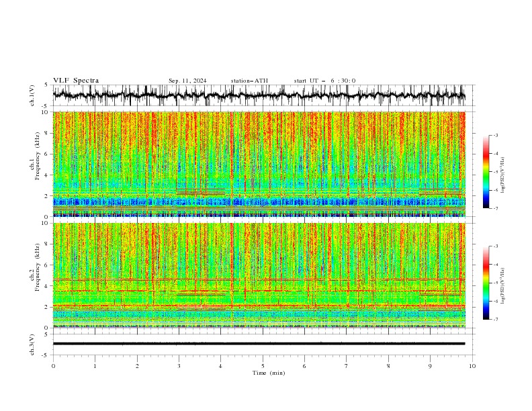
Task: Click the "-5" label on ch.2 color bar
Action: tap(496, 283)
